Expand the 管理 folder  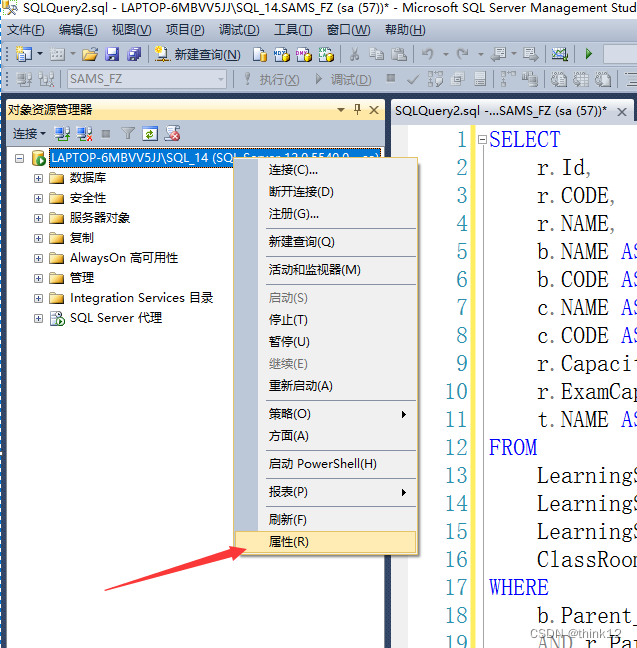tap(38, 278)
